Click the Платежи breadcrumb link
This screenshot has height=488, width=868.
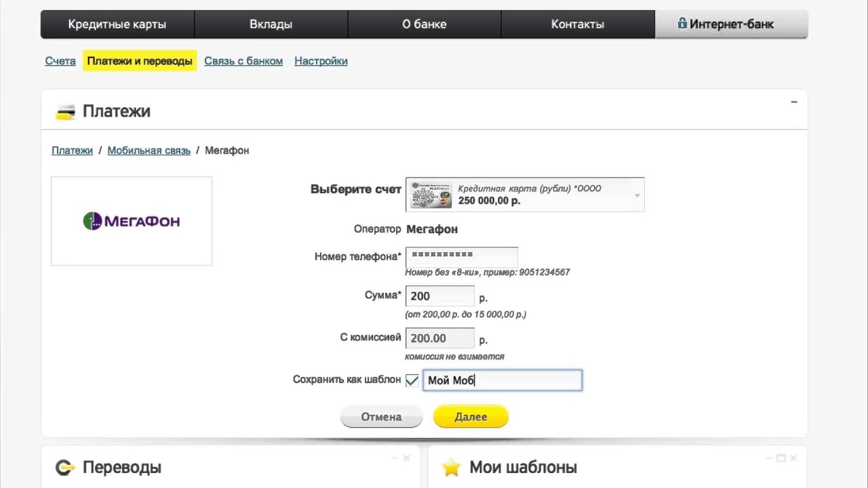[72, 150]
